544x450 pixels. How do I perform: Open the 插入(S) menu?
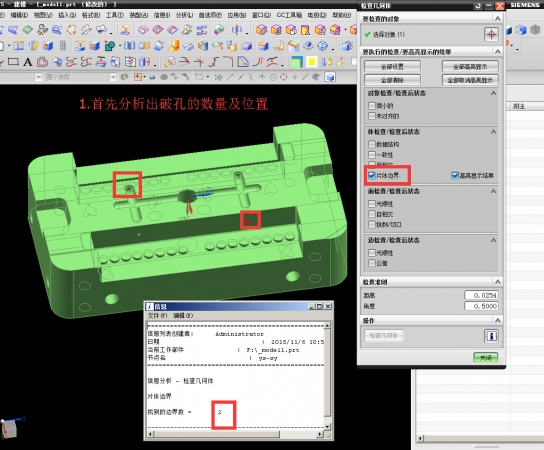(x=67, y=15)
